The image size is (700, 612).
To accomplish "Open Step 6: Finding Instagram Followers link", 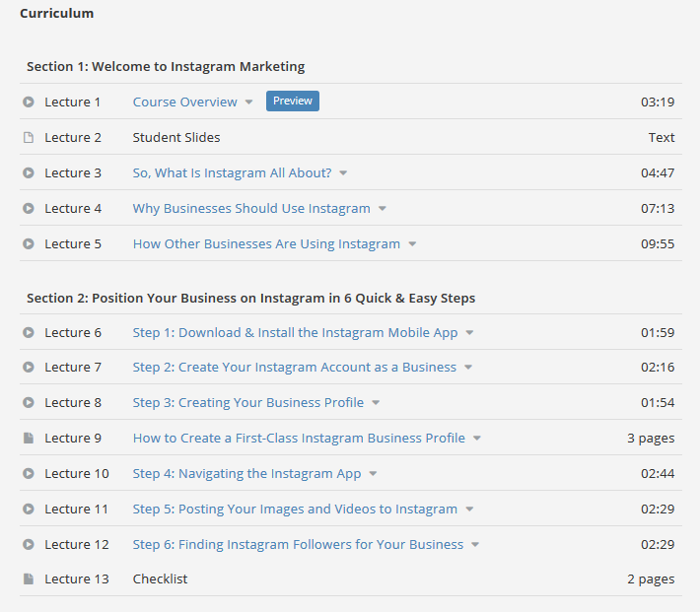I will (298, 545).
